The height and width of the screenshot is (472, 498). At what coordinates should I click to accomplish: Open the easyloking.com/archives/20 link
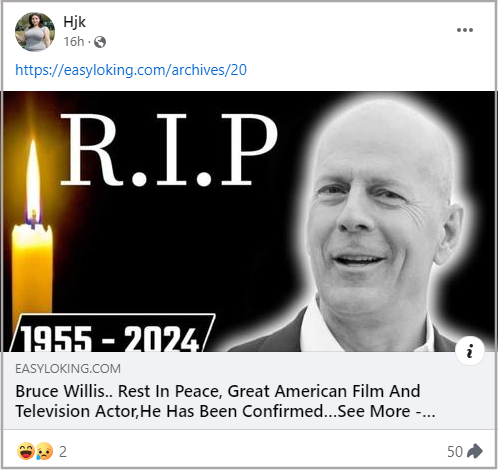pyautogui.click(x=131, y=70)
